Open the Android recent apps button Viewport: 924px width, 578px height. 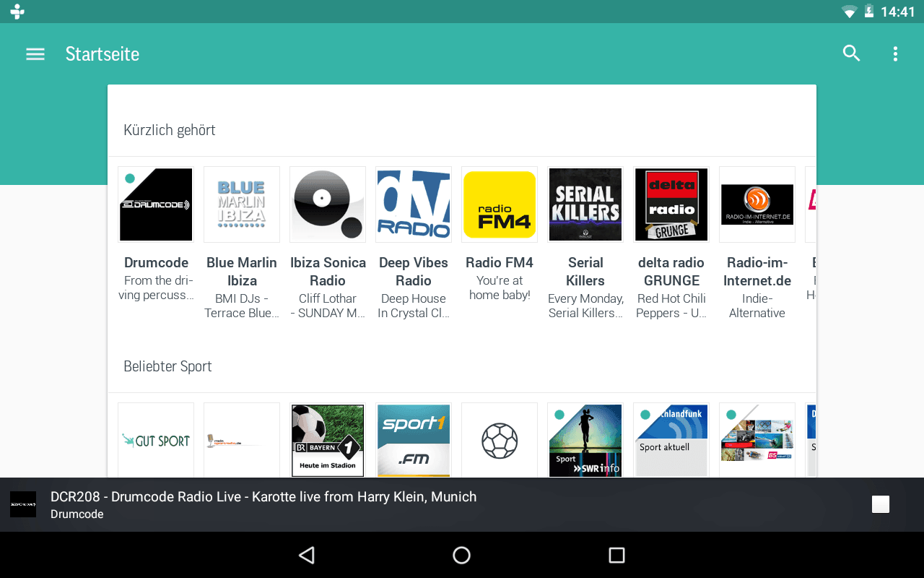(616, 555)
